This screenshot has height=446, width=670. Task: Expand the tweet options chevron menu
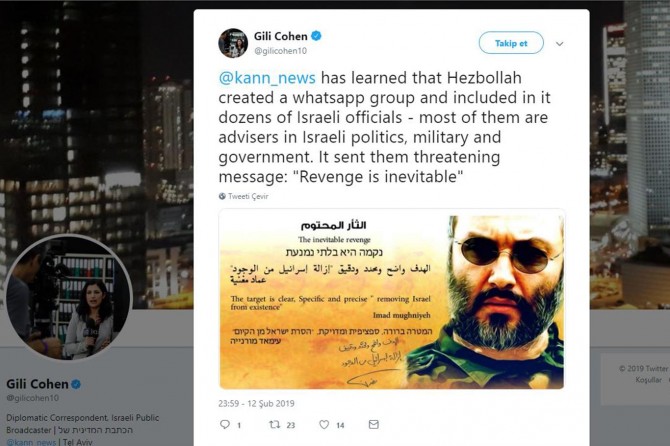point(559,44)
